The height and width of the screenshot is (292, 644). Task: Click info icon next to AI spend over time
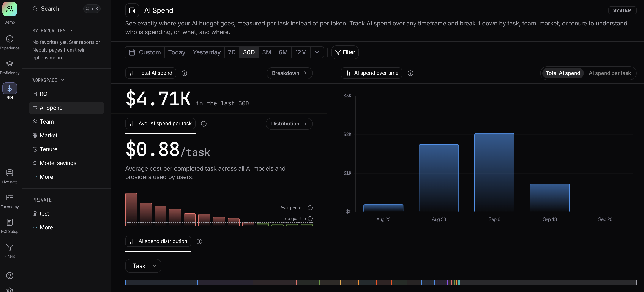410,73
